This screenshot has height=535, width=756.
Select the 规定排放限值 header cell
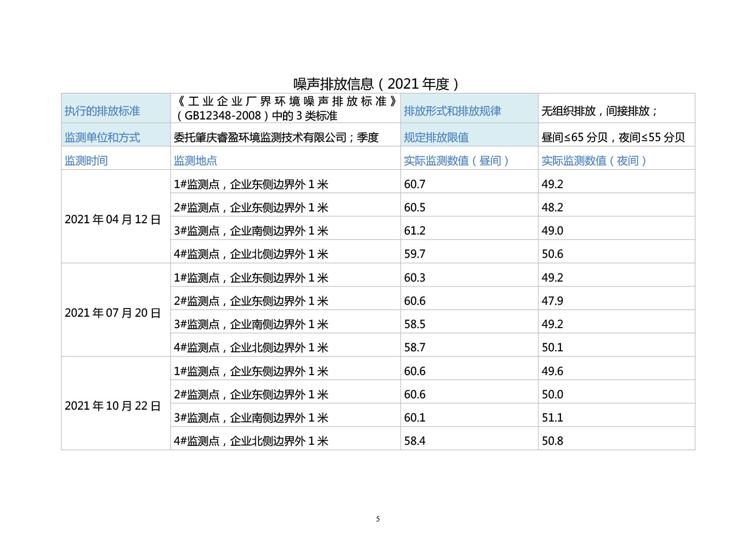click(x=469, y=135)
